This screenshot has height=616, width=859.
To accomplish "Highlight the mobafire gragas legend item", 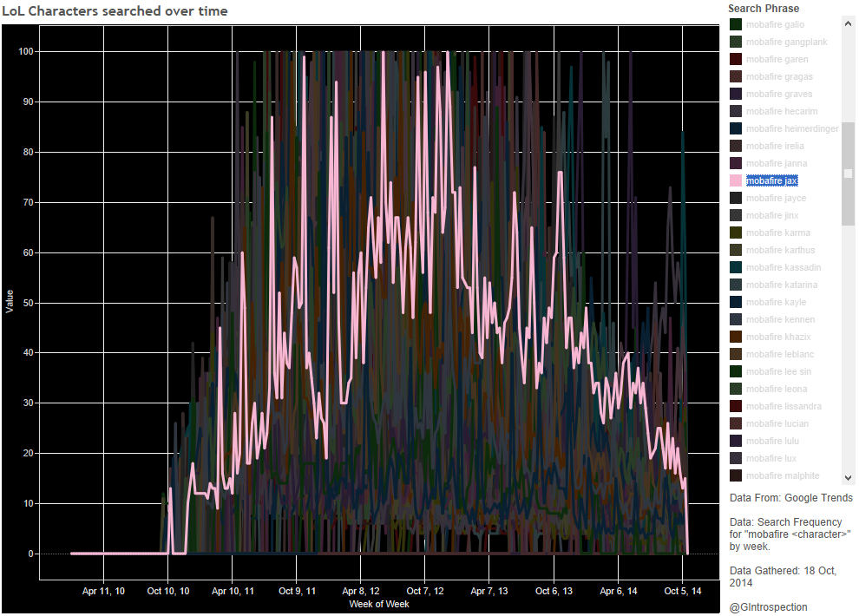I will tap(779, 76).
